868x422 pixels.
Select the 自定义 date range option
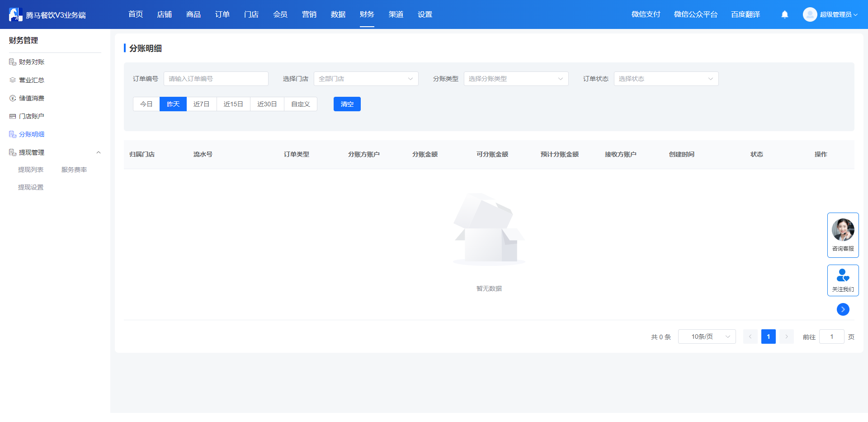301,104
